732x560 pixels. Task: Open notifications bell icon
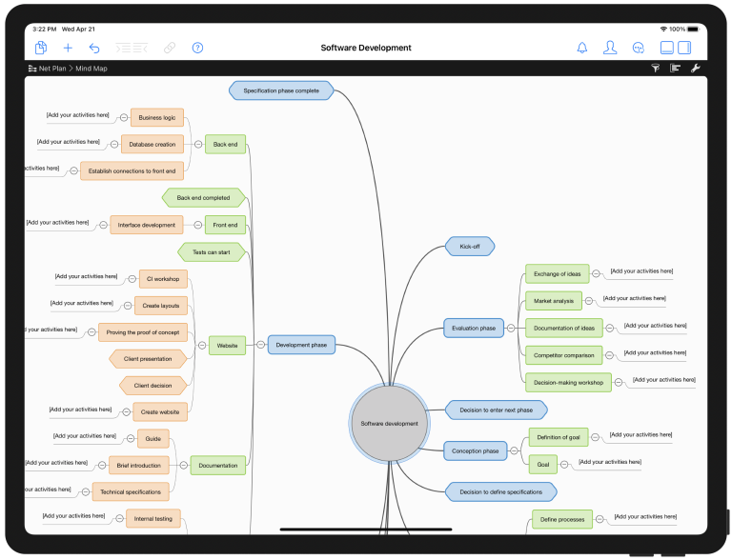coord(582,48)
